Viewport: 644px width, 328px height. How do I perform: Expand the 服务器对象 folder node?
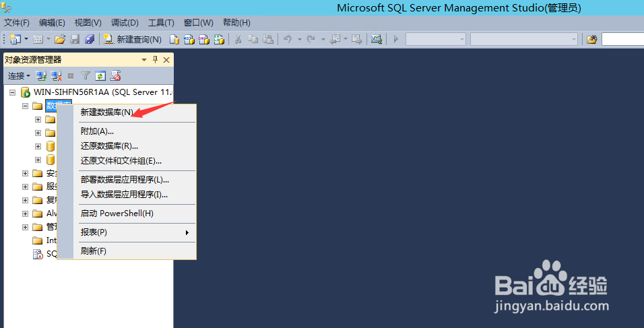point(25,187)
